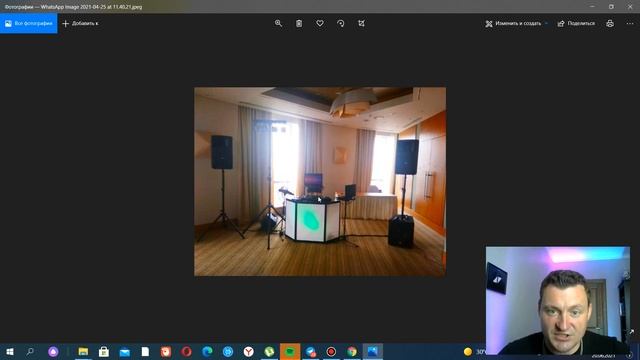Rotate the photo using the rotate icon
This screenshot has height=360, width=640.
click(341, 23)
